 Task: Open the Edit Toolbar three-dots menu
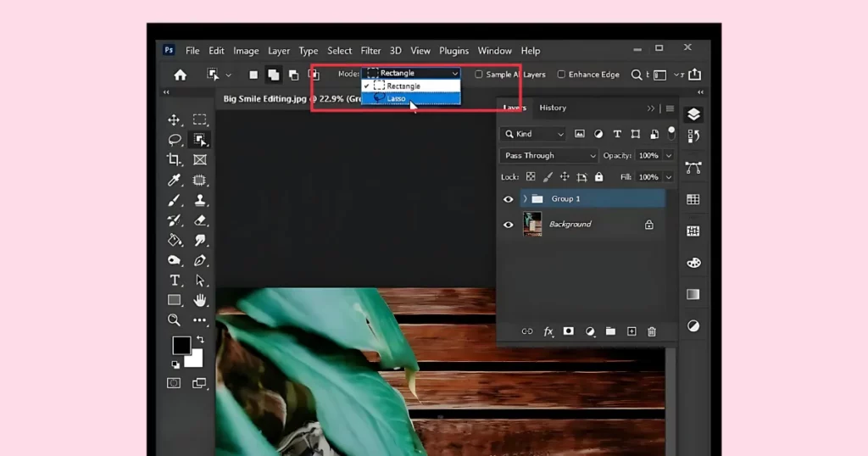pos(199,320)
